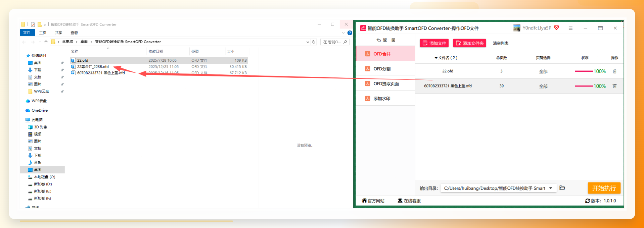The image size is (644, 228).
Task: Switch to the 主页 ribbon tab
Action: click(43, 33)
